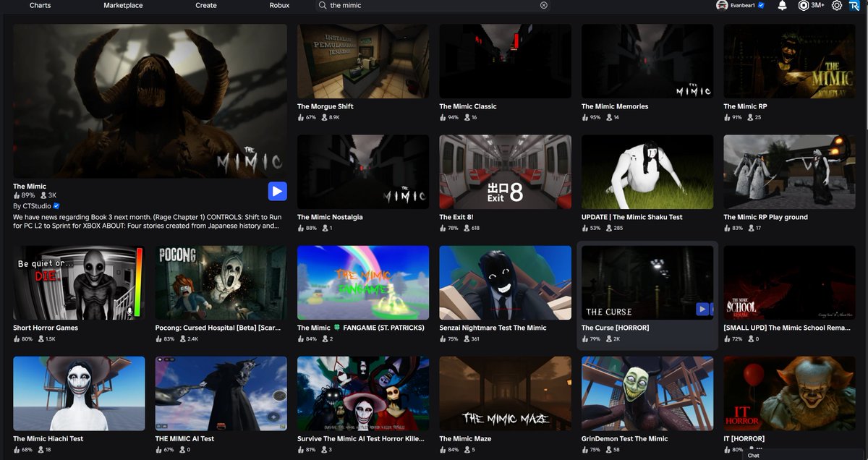
Task: Open the IT [HORROR] clown thumbnail
Action: point(789,393)
